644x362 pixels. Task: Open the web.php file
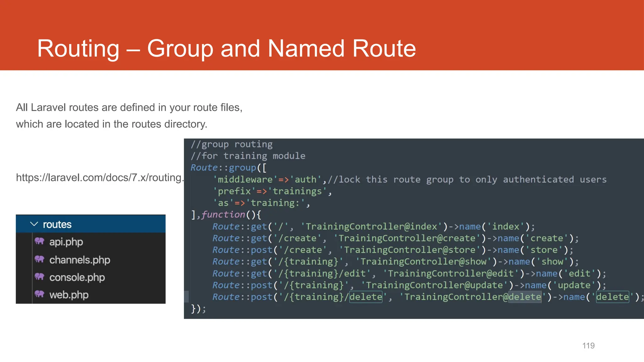click(69, 295)
